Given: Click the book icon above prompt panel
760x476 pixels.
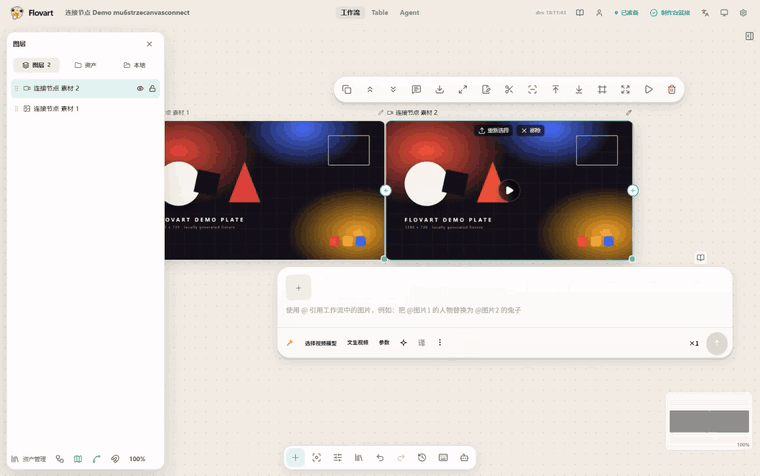Looking at the screenshot, I should pos(700,258).
